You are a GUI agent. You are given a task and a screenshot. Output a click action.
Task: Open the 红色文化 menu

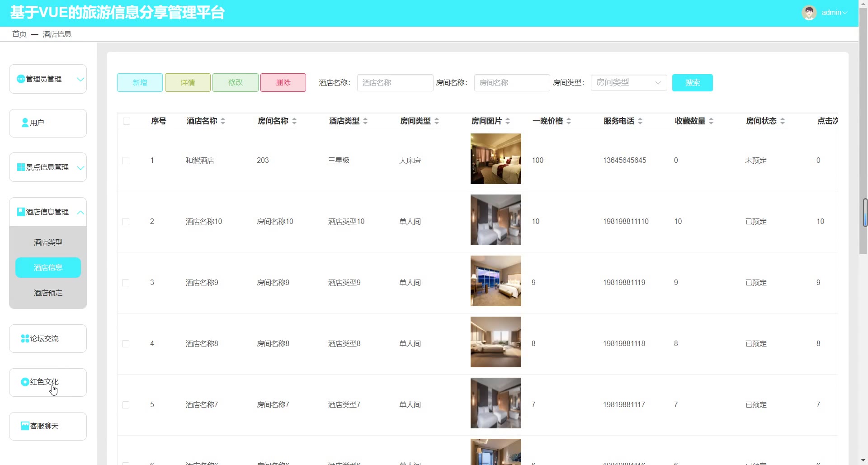[x=48, y=382]
